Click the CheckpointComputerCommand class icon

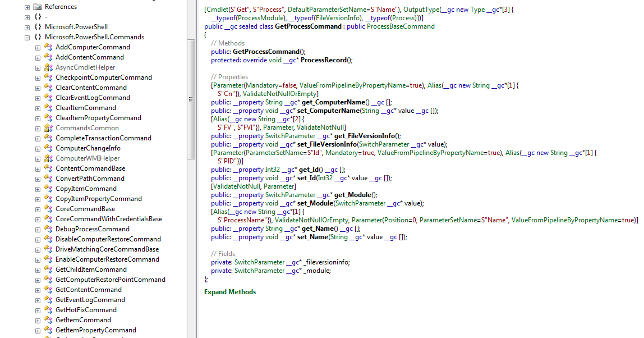click(x=48, y=77)
